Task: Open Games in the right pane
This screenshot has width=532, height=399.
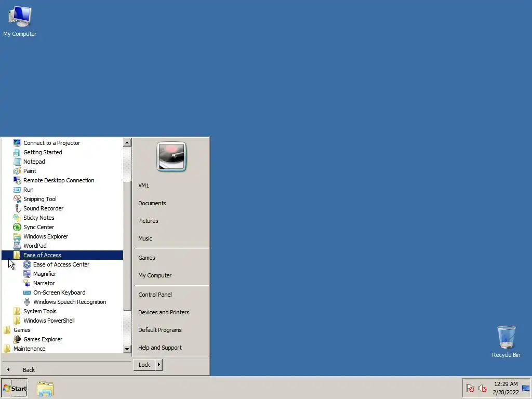Action: [x=171, y=258]
